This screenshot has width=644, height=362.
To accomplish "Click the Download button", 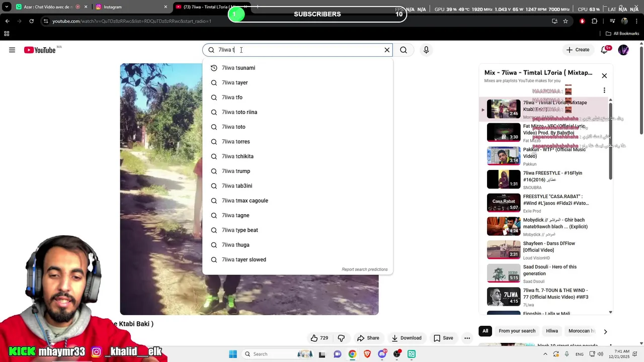I will [407, 338].
